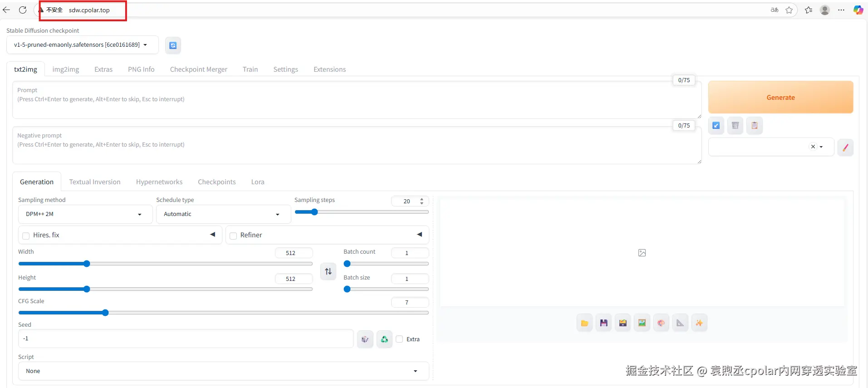
Task: Click the orange Generate button
Action: pyautogui.click(x=780, y=97)
